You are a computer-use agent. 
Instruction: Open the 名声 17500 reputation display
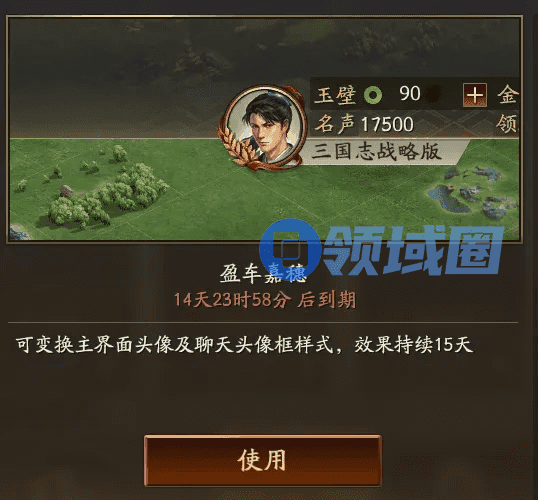click(364, 124)
